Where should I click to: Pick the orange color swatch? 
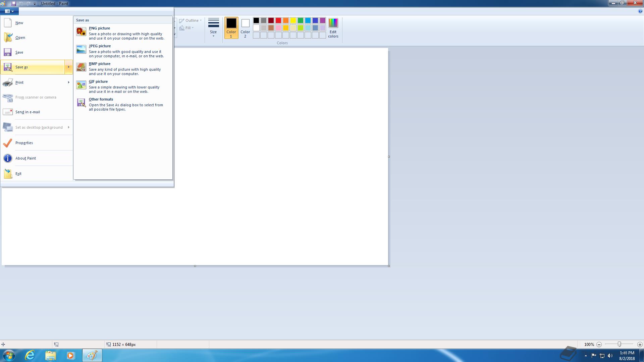[286, 20]
